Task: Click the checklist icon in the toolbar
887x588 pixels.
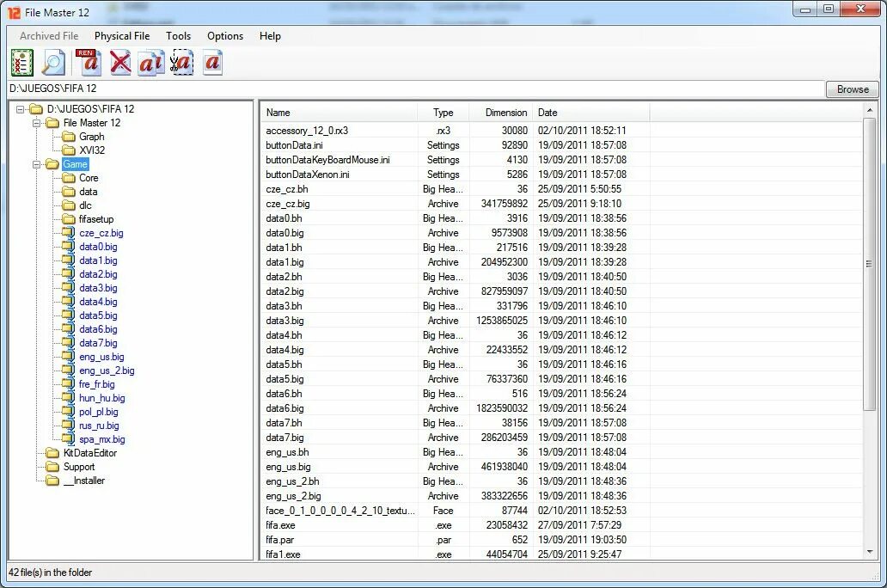Action: pos(22,62)
